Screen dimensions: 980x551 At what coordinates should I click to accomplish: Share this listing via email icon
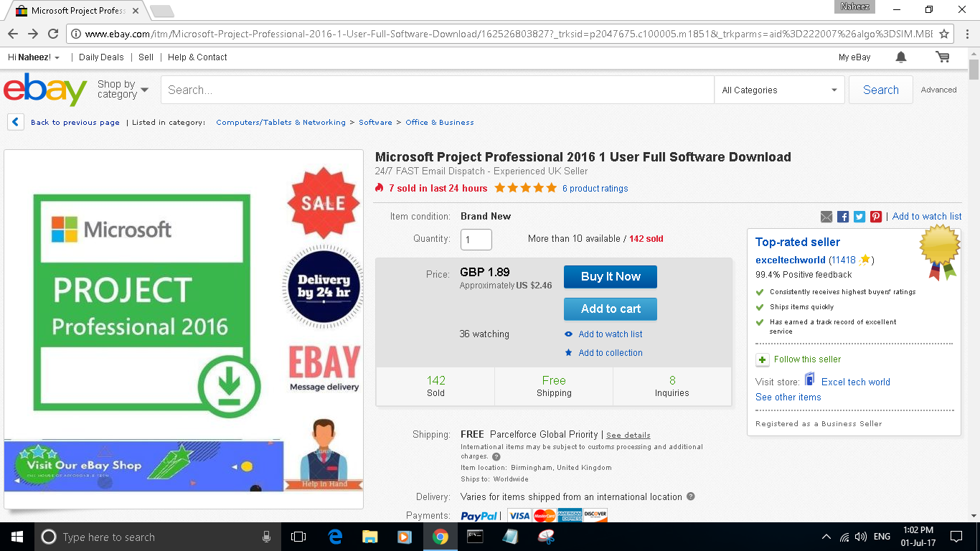click(826, 217)
